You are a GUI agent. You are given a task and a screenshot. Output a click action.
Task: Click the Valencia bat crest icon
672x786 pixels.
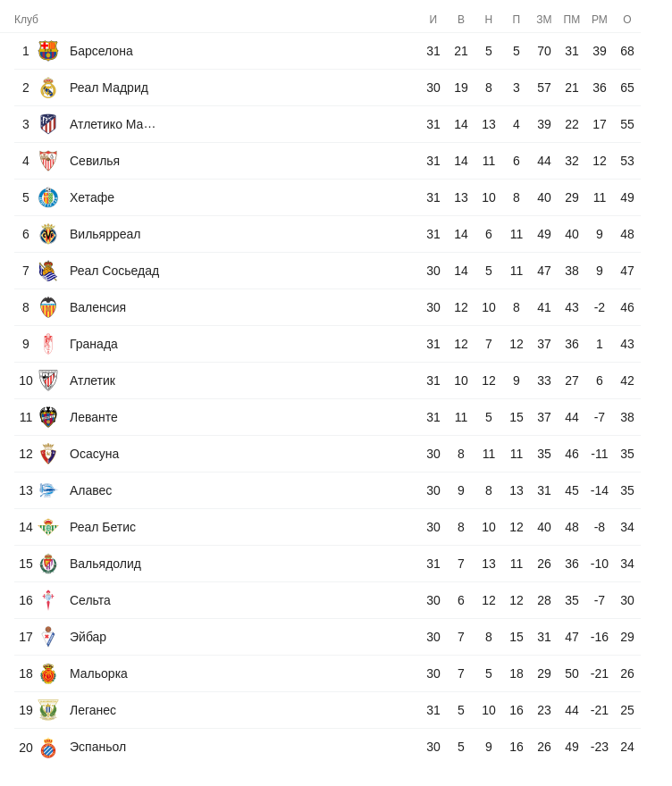click(x=48, y=307)
